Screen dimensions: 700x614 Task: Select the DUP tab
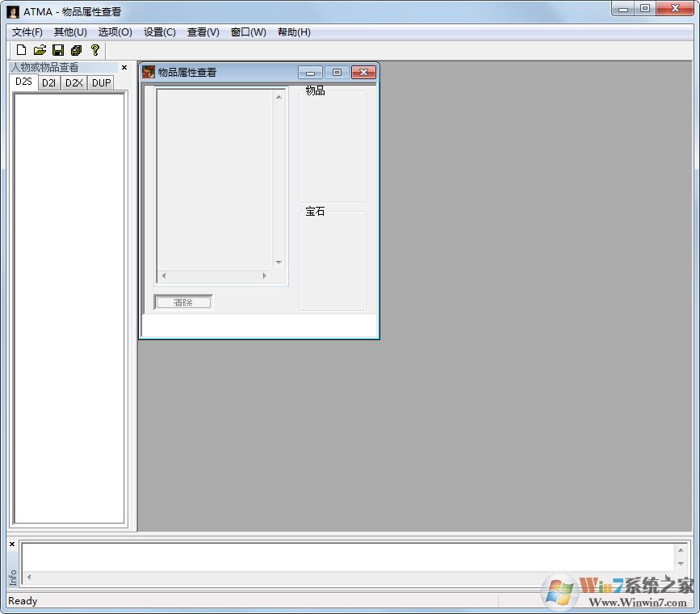[x=101, y=82]
